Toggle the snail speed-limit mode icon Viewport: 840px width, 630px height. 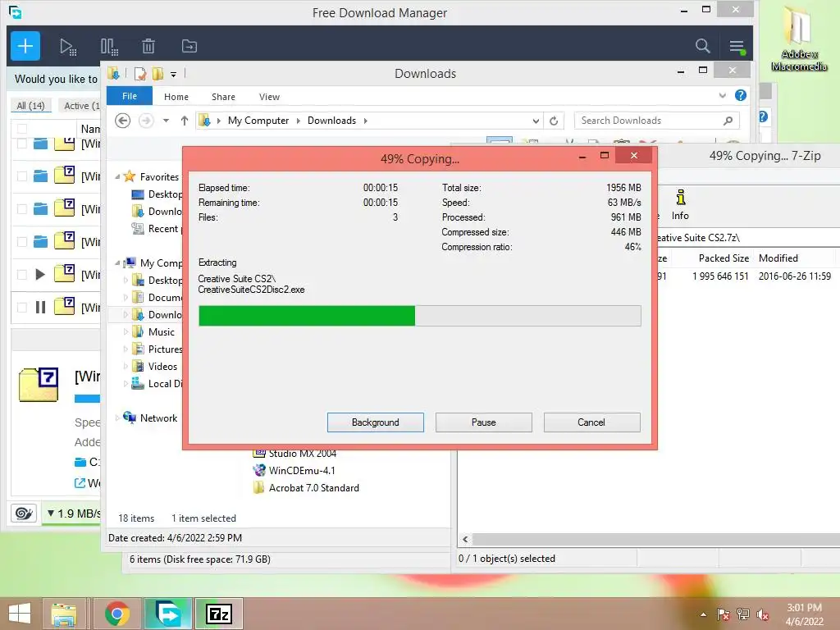(24, 514)
